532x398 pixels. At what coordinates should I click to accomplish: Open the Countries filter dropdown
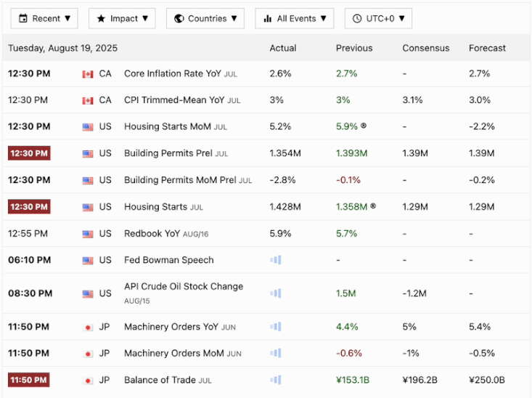(205, 18)
